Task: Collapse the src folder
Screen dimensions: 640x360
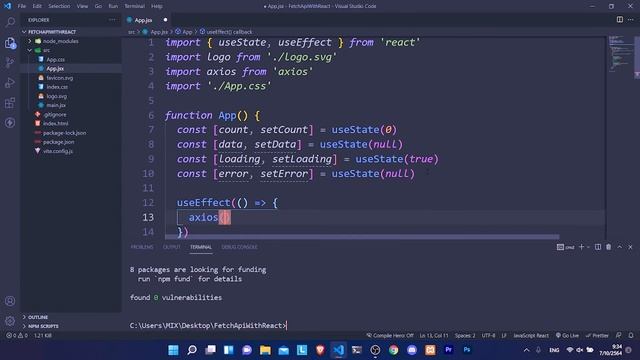Action: point(30,50)
